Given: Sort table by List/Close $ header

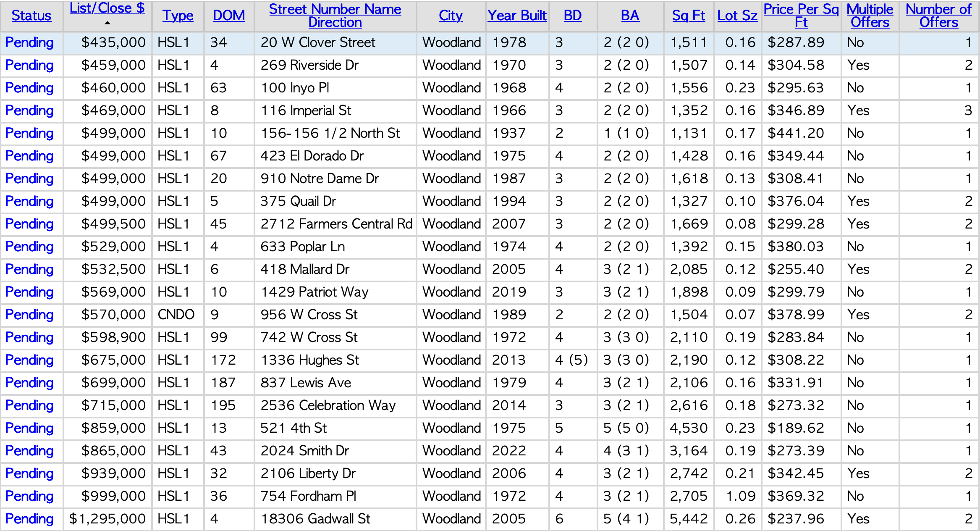Looking at the screenshot, I should coord(107,8).
